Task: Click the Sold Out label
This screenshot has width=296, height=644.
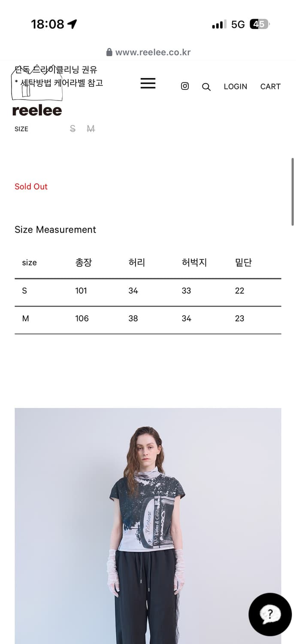Action: pos(31,186)
